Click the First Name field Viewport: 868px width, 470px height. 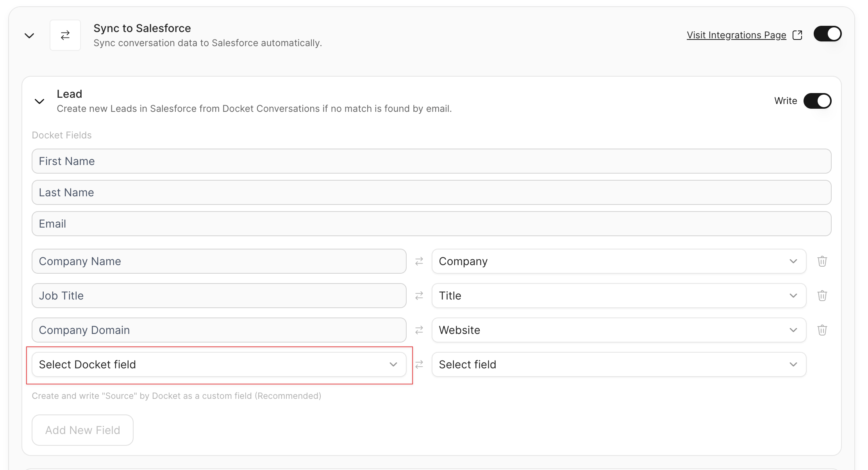click(x=431, y=161)
